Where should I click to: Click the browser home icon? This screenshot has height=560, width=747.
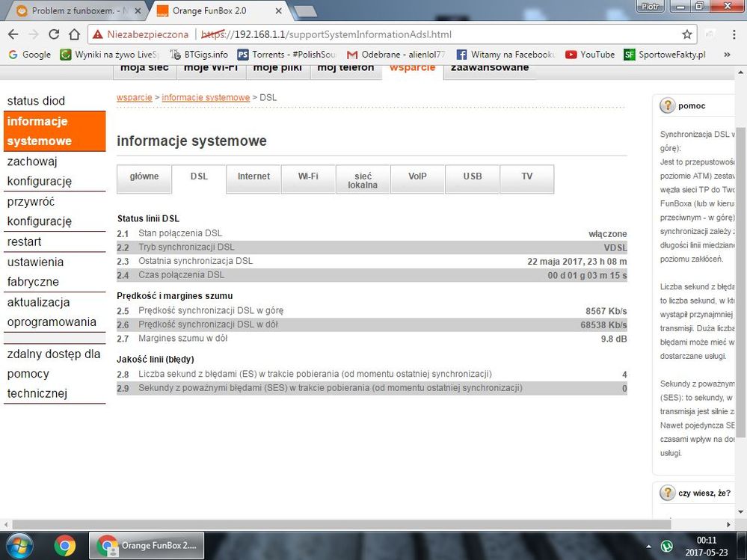tap(74, 34)
